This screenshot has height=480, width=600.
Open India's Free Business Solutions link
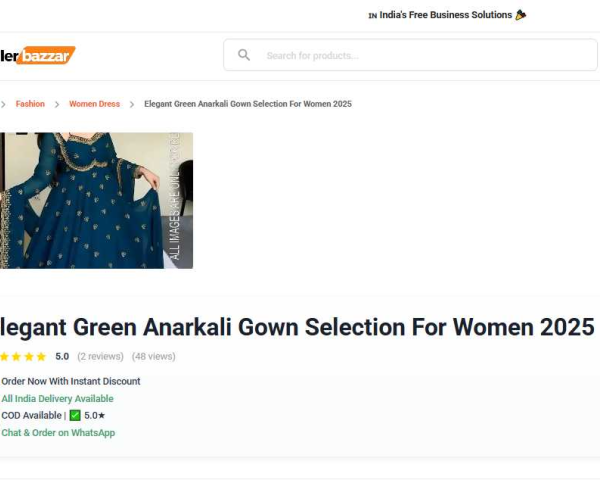pos(445,15)
